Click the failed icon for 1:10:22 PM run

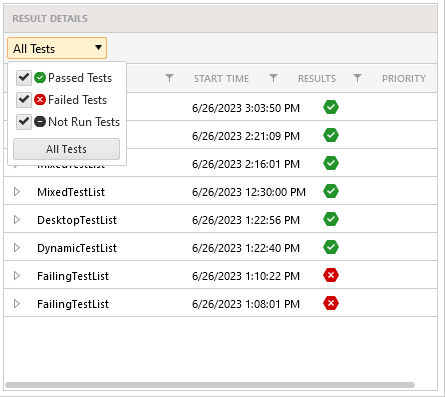click(331, 275)
